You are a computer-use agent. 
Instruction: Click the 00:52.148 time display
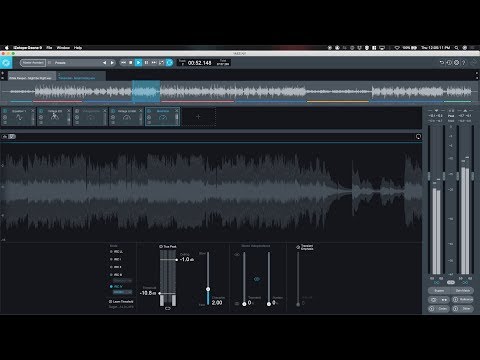click(x=199, y=63)
